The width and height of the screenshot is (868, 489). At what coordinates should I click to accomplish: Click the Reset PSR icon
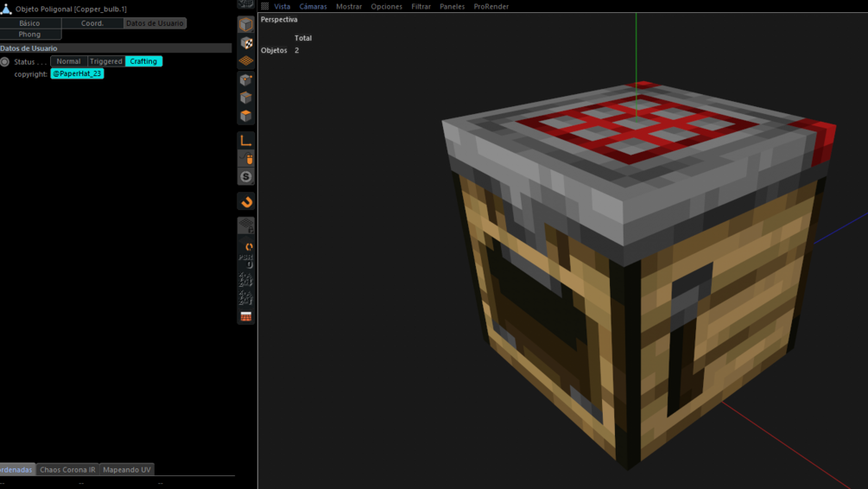(246, 261)
